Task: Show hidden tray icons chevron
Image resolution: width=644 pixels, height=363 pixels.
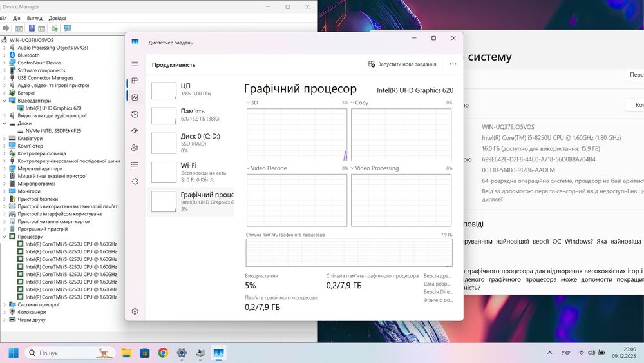Action: point(549,353)
